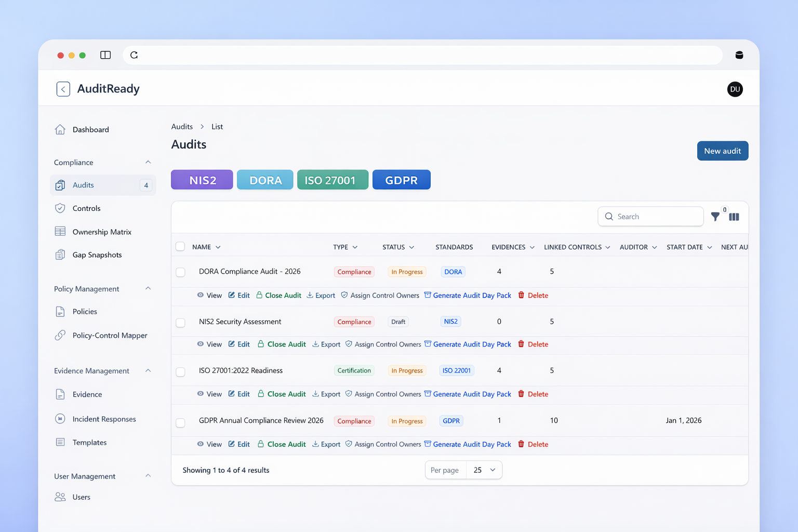The image size is (798, 532).
Task: Collapse the Compliance sidebar section
Action: coord(148,163)
